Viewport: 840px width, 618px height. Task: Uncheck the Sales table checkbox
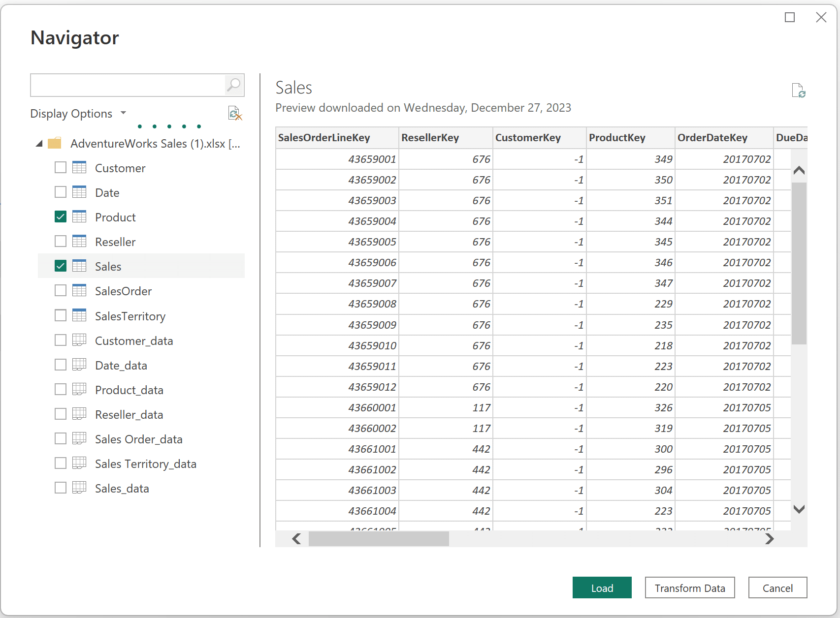click(x=61, y=266)
